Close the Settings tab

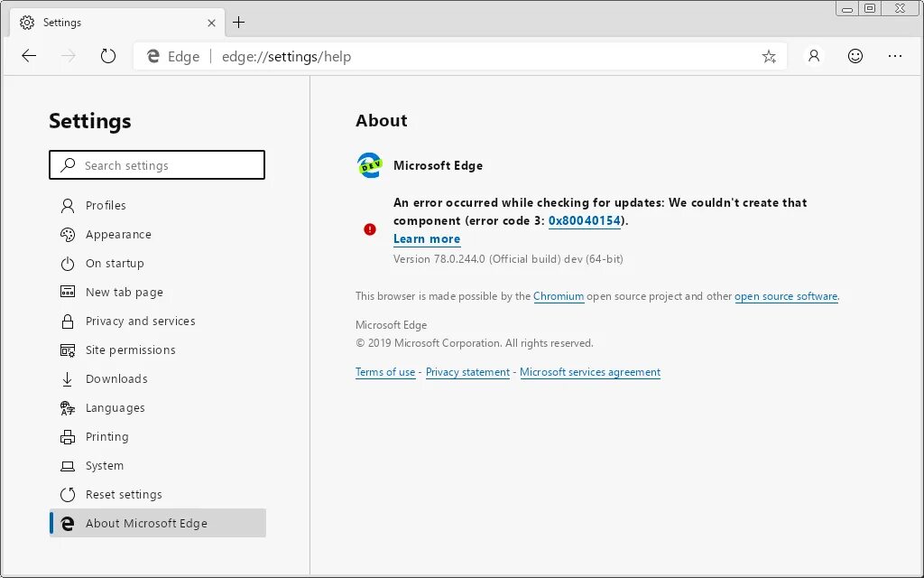pyautogui.click(x=211, y=23)
